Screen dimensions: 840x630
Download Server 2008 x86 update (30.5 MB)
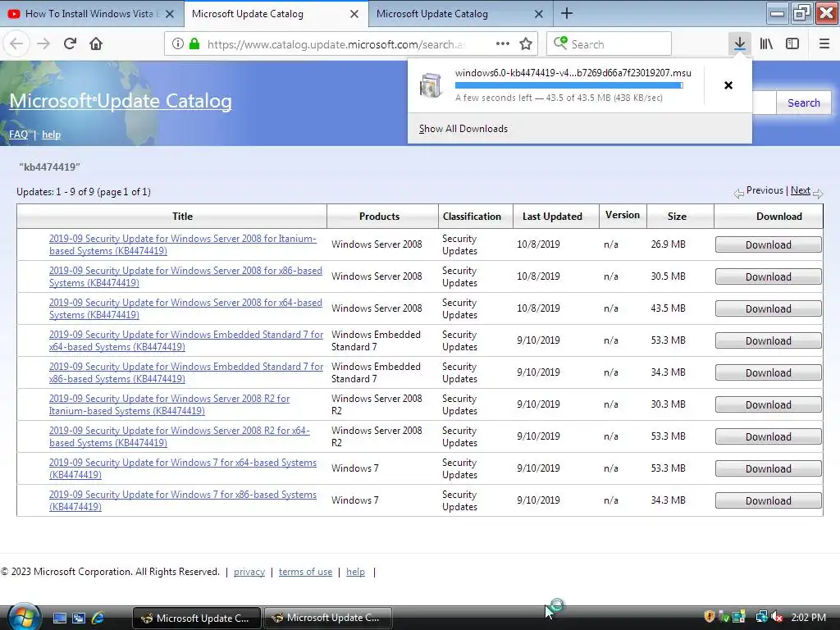[768, 277]
